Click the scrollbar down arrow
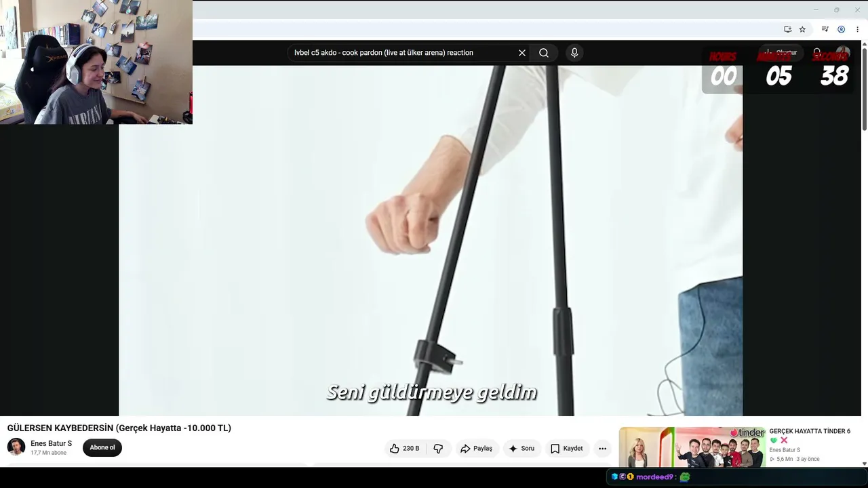This screenshot has height=488, width=868. click(x=864, y=464)
